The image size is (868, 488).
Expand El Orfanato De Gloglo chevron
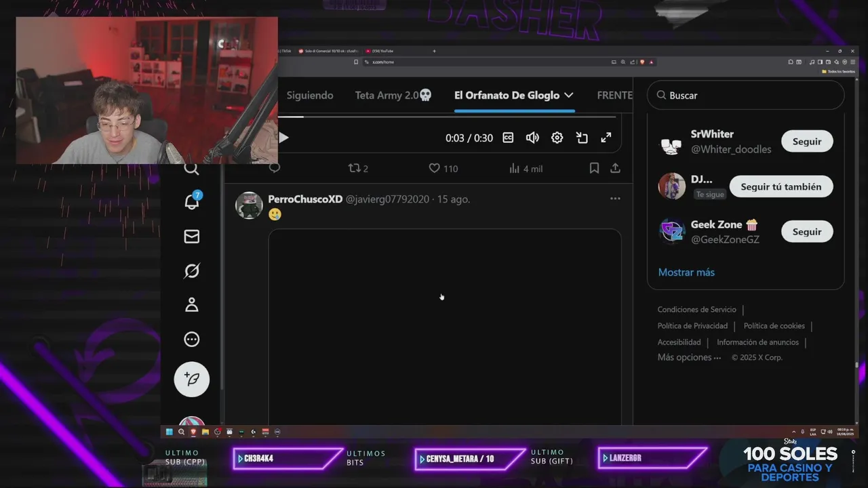point(568,96)
